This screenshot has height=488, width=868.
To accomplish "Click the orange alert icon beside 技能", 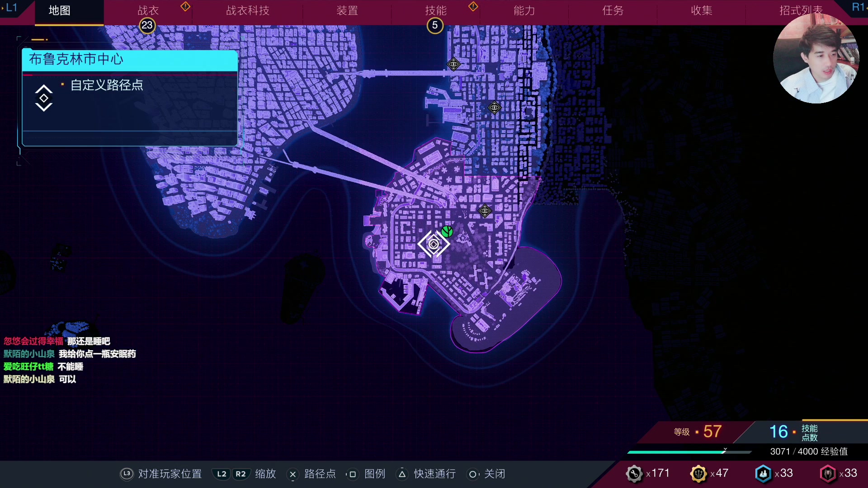I will (x=473, y=6).
